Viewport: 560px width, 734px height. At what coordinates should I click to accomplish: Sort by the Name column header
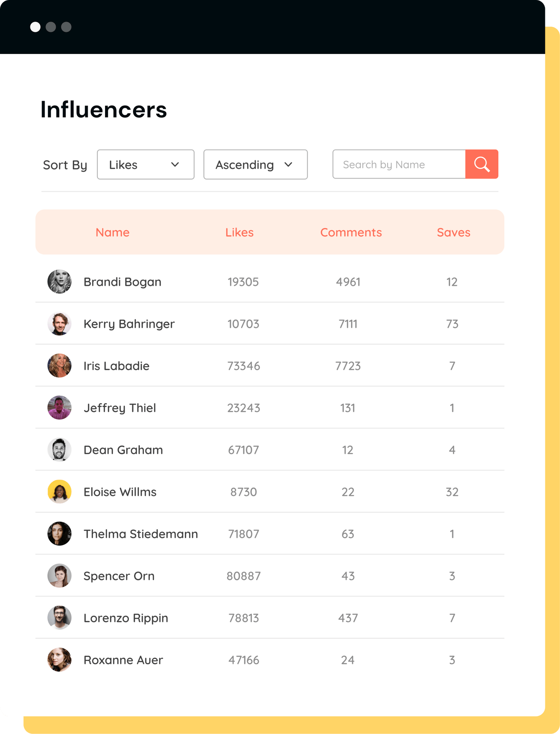click(112, 232)
